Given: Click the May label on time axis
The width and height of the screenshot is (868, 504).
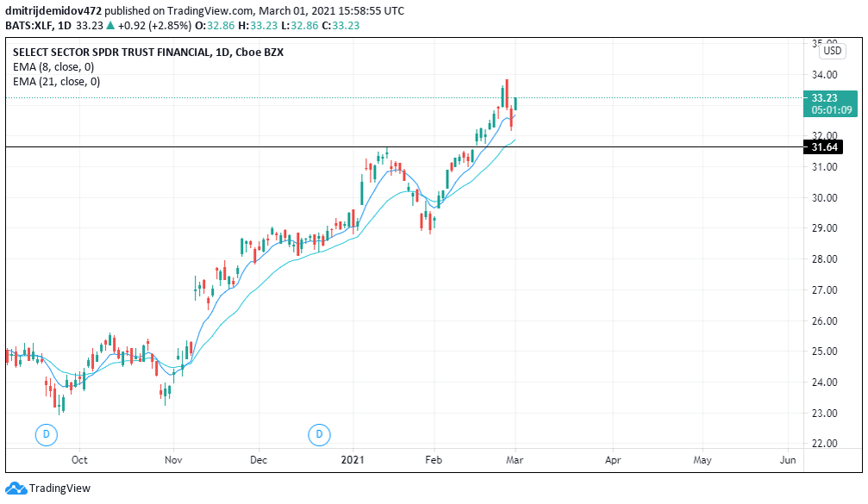Looking at the screenshot, I should [x=703, y=460].
